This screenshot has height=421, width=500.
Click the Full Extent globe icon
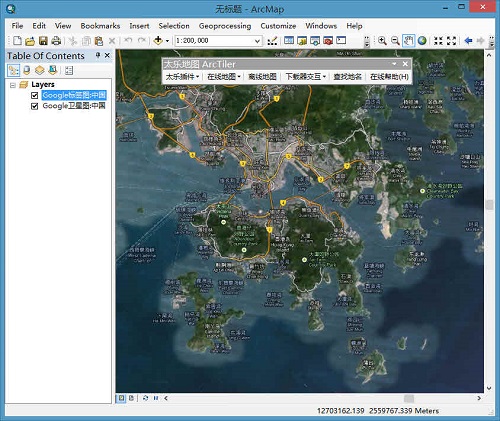point(422,41)
